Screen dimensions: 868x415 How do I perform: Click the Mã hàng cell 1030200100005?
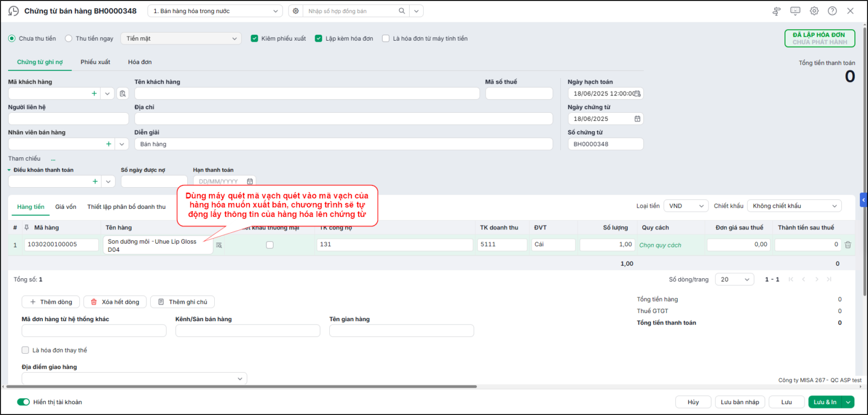[x=61, y=245]
